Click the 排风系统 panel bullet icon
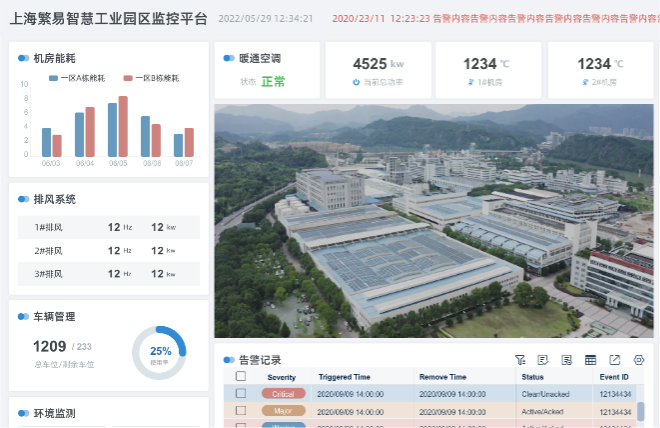This screenshot has width=660, height=428. 24,199
